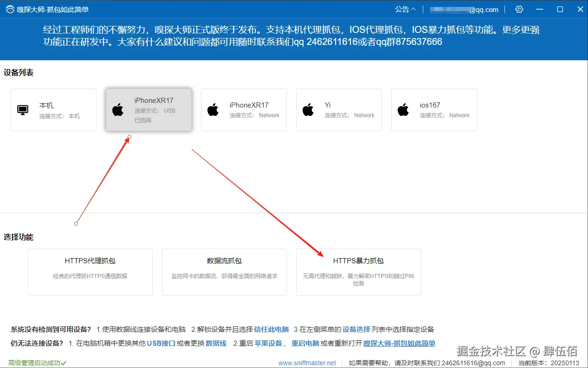Screen dimensions: 588x368
Task: Click Apple icon of ios167 device
Action: tap(403, 110)
